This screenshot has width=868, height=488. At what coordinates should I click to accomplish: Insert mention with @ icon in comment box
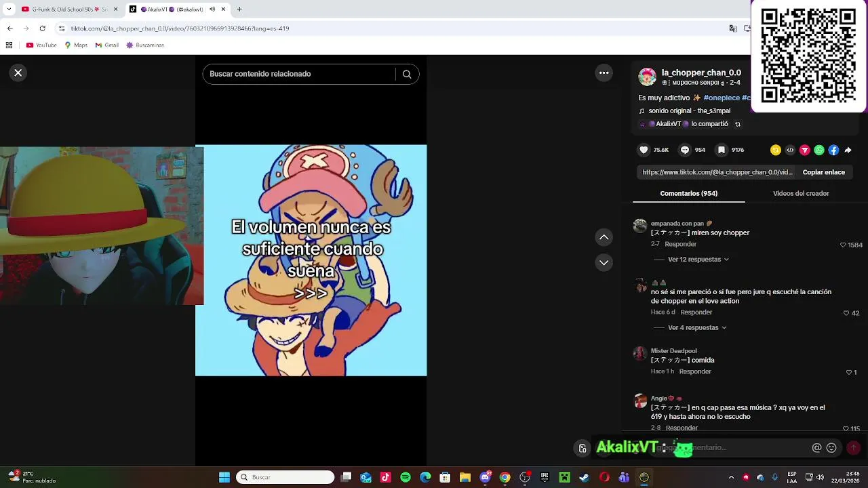pyautogui.click(x=816, y=447)
